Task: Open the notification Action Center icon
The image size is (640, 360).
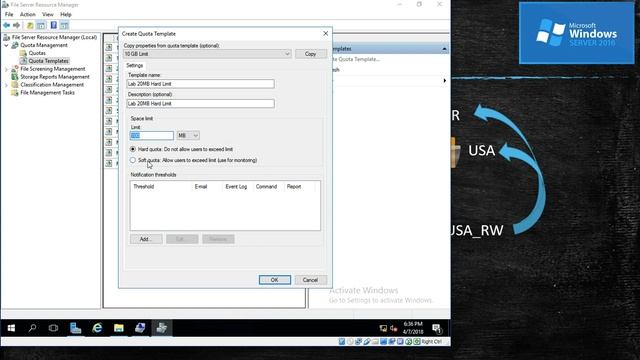Action: pyautogui.click(x=437, y=328)
